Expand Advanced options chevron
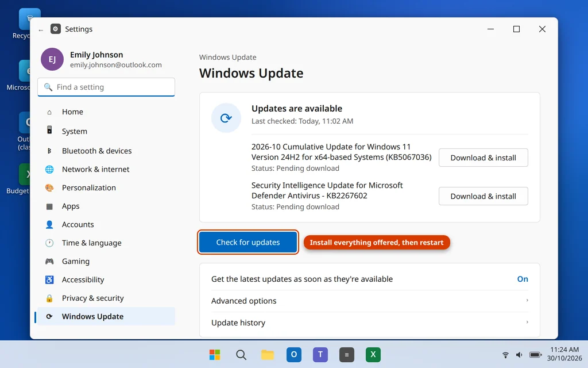588x368 pixels. [527, 300]
